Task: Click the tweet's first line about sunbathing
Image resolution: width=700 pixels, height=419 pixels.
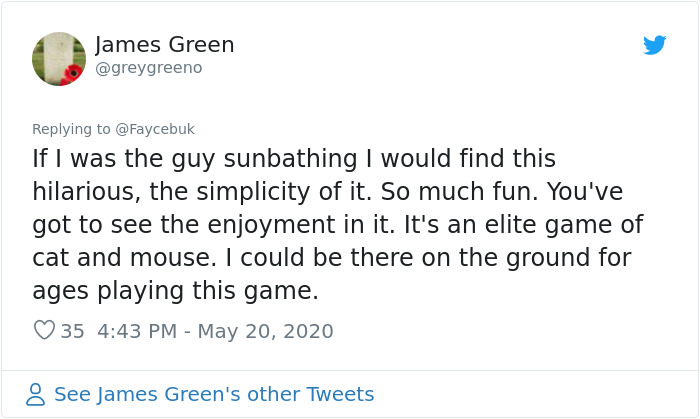Action: 294,159
